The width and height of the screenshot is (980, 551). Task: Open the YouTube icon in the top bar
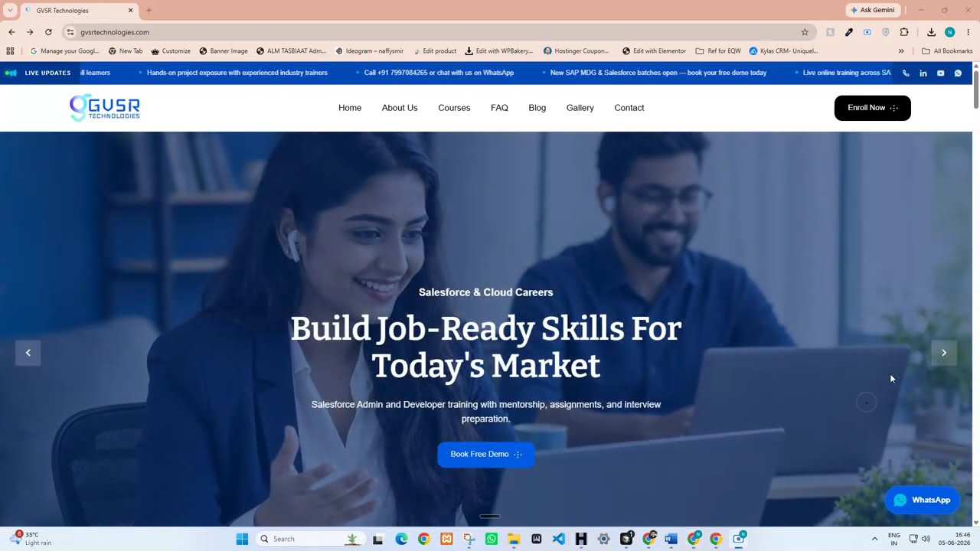click(x=941, y=73)
